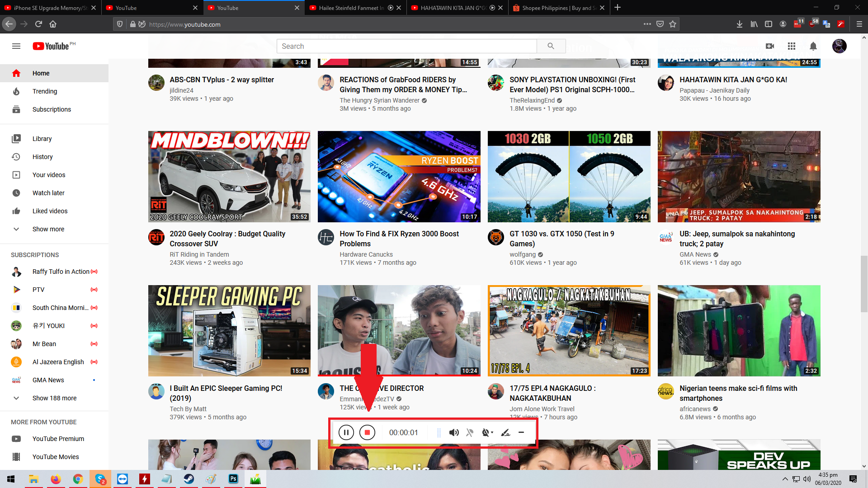This screenshot has height=488, width=868.
Task: Pause the screen recording
Action: [x=346, y=432]
